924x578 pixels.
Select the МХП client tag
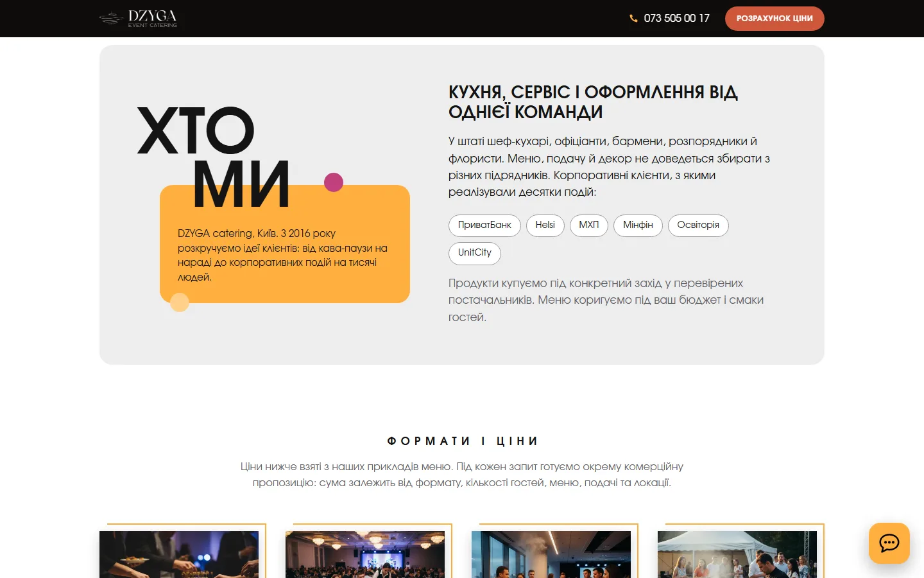[589, 225]
